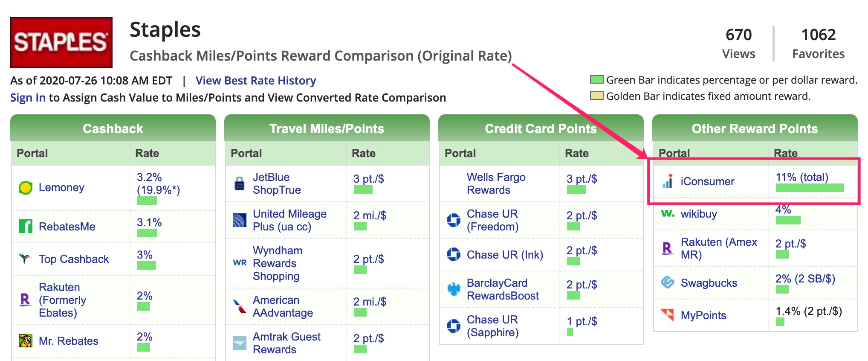Click the Staples logo image
868x361 pixels.
point(61,43)
